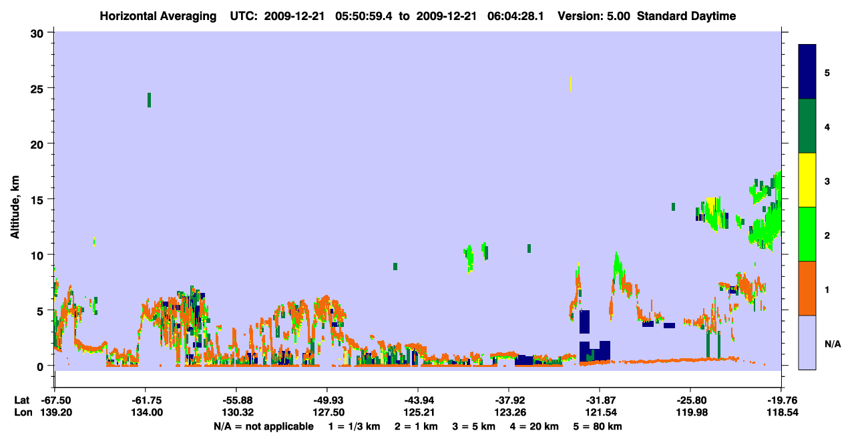
Task: Click the latitude value '-55.88'
Action: point(236,400)
